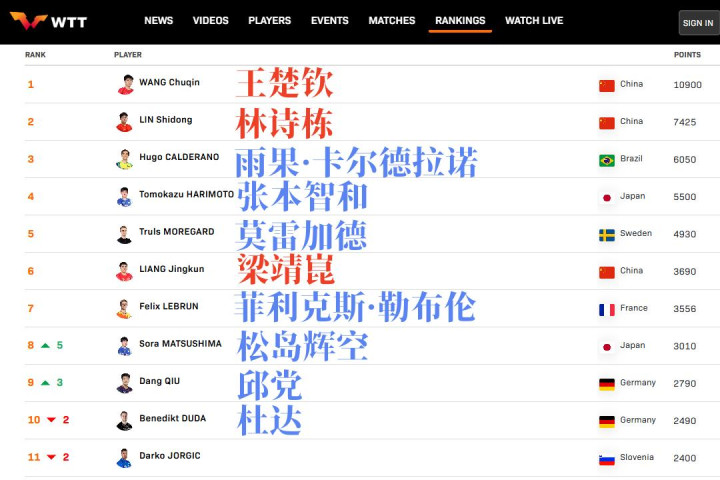This screenshot has height=480, width=720.
Task: Click Germany flag in Dang QIU row
Action: click(x=607, y=384)
